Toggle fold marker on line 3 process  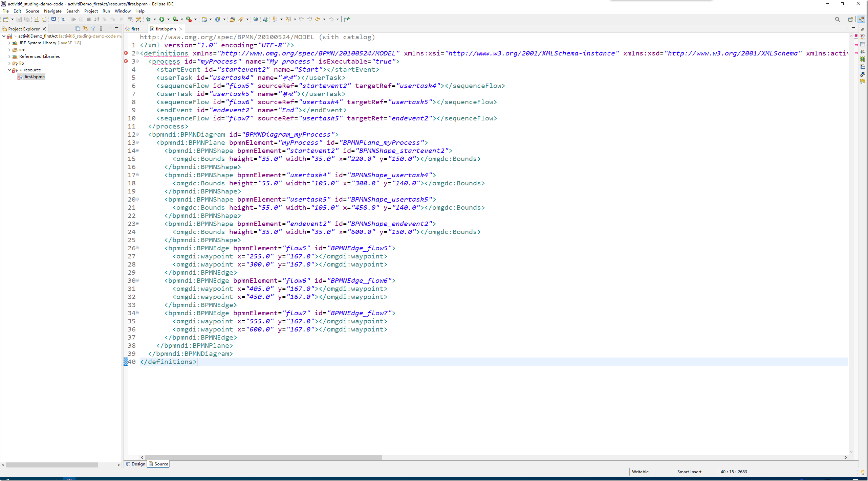pos(137,61)
